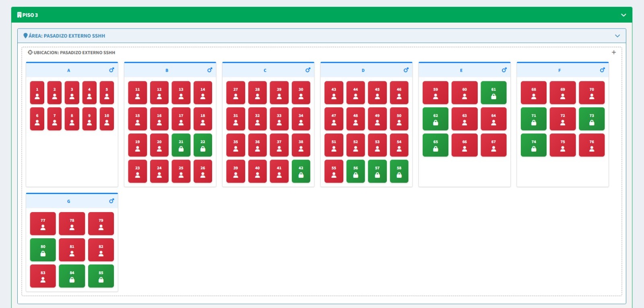Pick available locker 74 in block F
Viewport: 644px width, 308px height.
point(534,145)
